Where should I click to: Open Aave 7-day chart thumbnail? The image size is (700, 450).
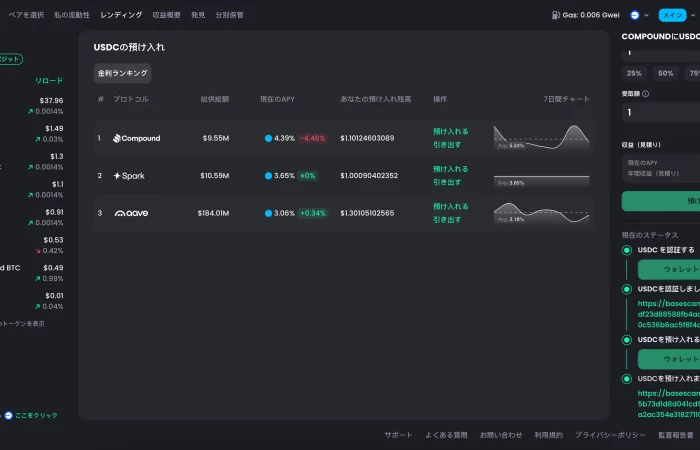pyautogui.click(x=542, y=213)
